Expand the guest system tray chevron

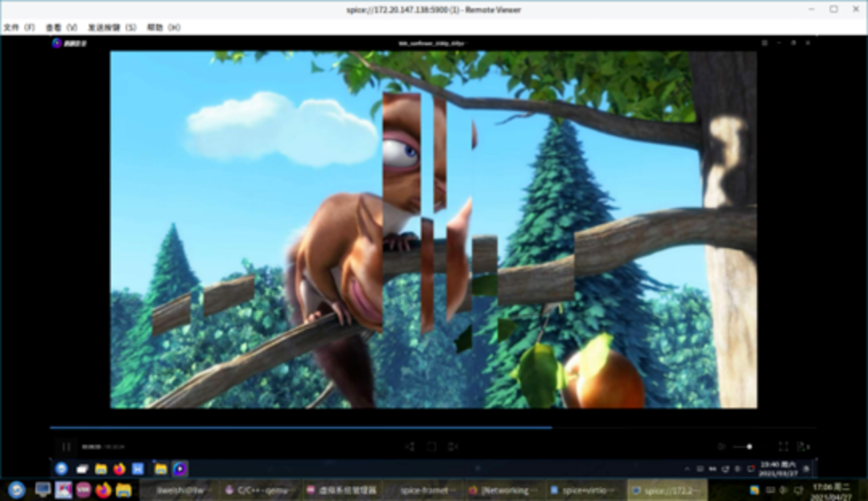pos(687,469)
